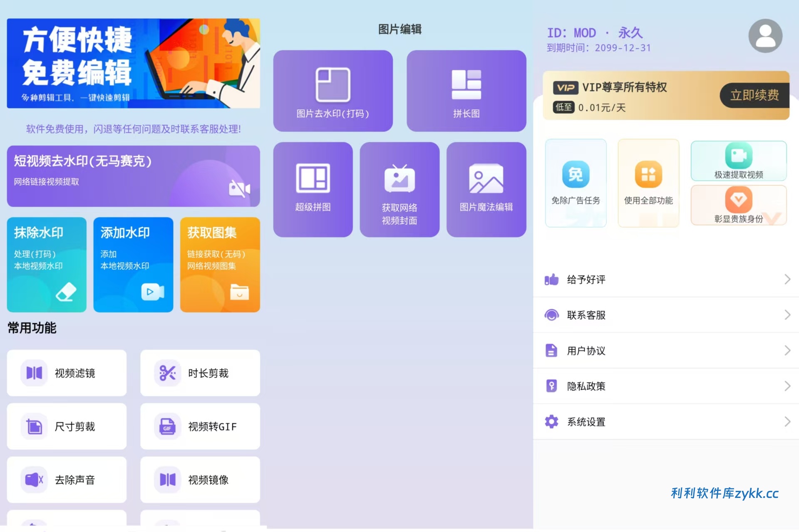799x532 pixels.
Task: Open 图片魔法编辑 picture editor
Action: 486,189
